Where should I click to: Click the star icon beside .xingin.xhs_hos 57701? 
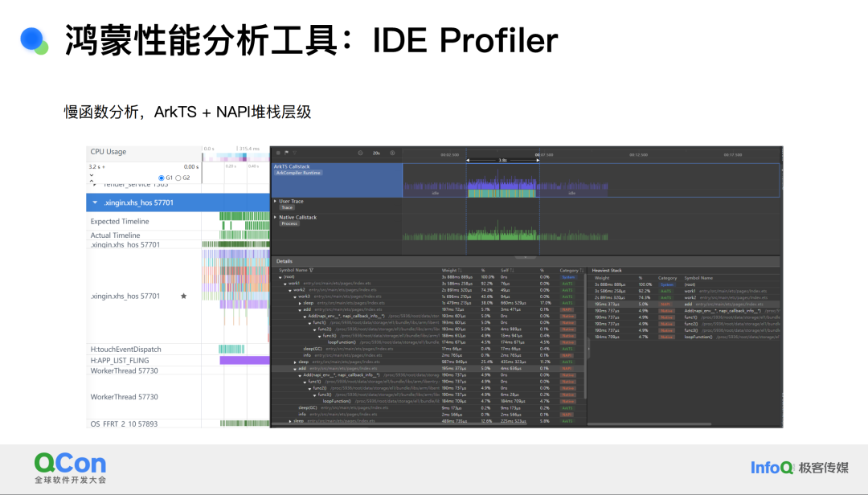[184, 297]
